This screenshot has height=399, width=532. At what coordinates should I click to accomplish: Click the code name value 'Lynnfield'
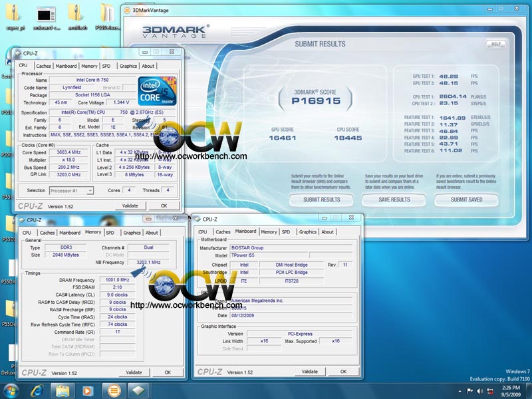[72, 88]
